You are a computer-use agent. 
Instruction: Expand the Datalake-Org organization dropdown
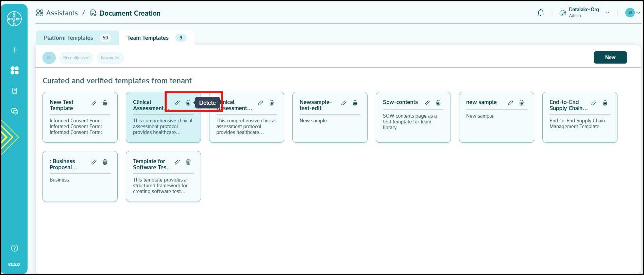(x=607, y=13)
